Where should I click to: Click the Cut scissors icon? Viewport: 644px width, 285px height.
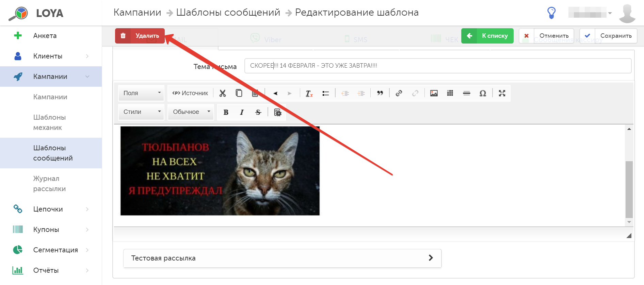coord(223,93)
